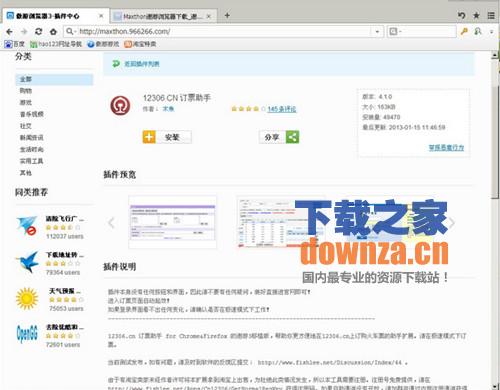Click the 分享 share button

click(x=279, y=137)
